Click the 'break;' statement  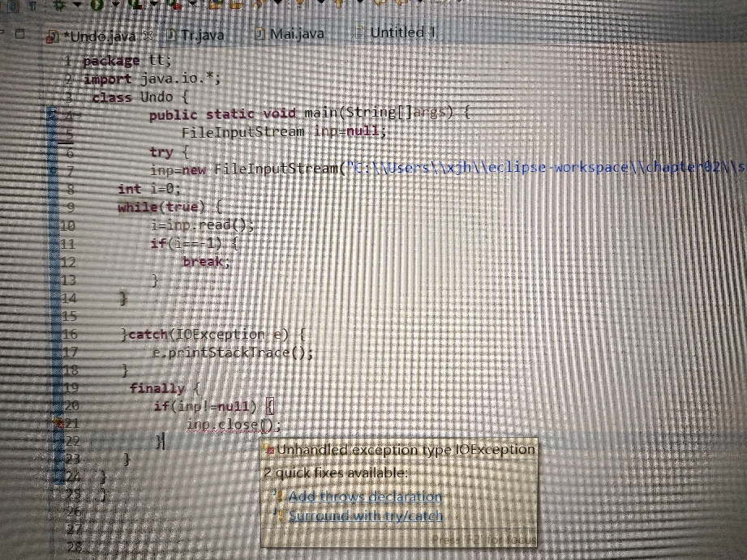[206, 262]
